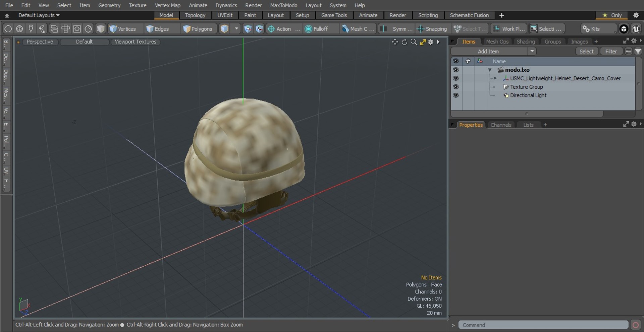Open the Mesh Constraint menu

[358, 29]
